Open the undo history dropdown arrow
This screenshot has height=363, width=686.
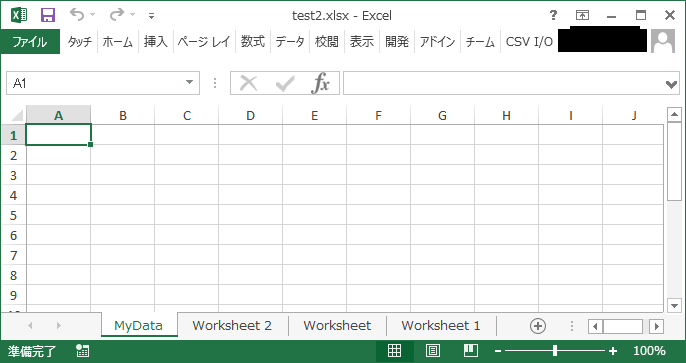tap(92, 15)
